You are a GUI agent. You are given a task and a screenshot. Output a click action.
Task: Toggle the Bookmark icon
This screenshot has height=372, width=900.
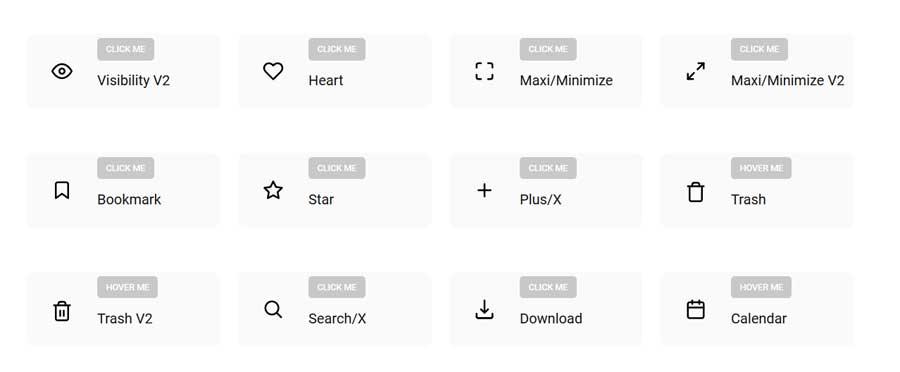pos(62,190)
